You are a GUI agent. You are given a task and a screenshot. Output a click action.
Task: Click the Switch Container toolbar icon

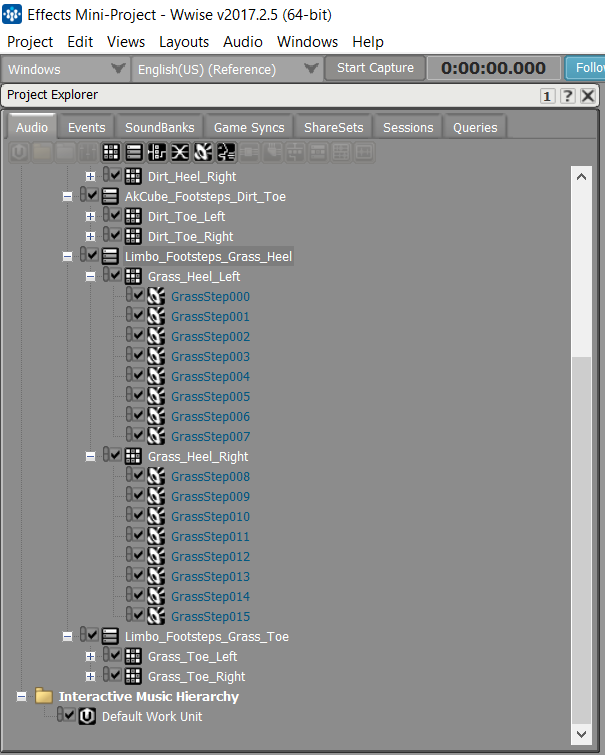pyautogui.click(x=157, y=153)
